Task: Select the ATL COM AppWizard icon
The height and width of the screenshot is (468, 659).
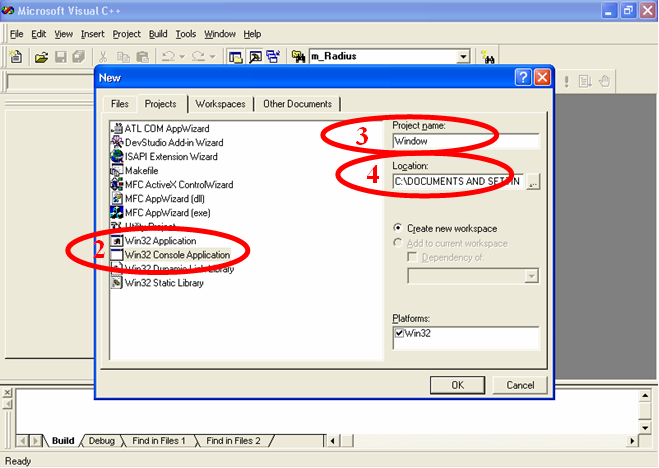Action: [x=118, y=129]
